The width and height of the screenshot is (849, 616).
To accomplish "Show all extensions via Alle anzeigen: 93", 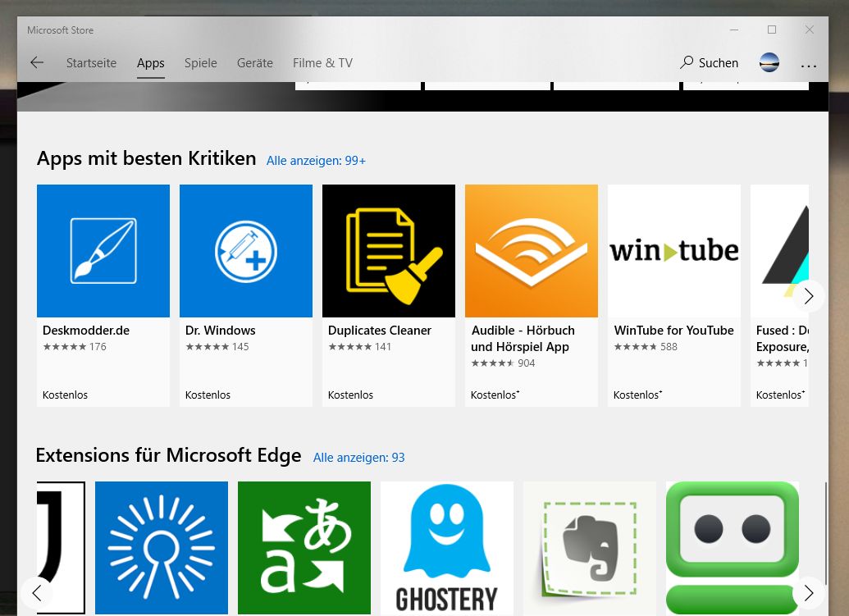I will pos(359,458).
